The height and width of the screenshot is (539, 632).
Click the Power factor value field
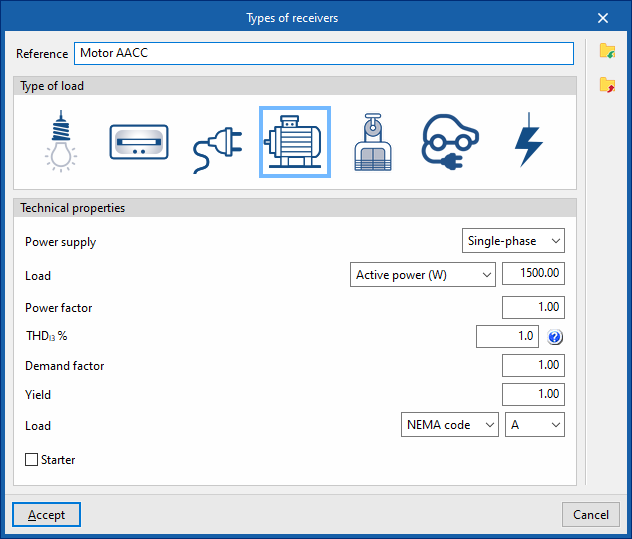click(533, 307)
